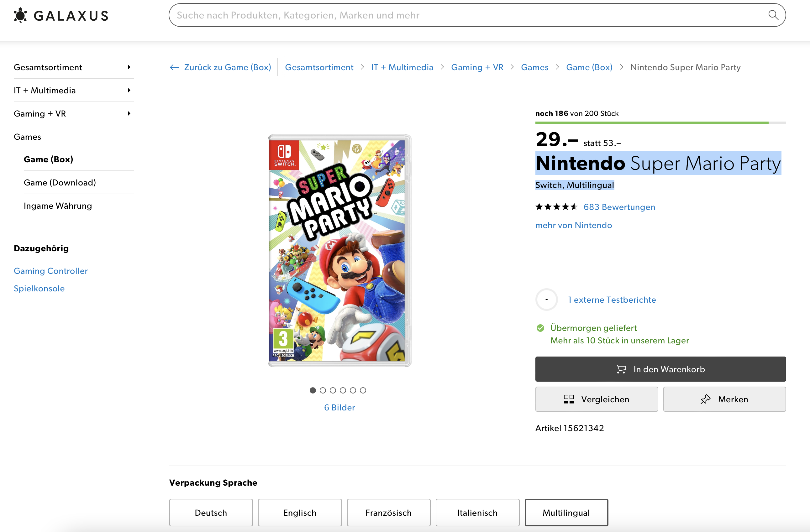This screenshot has width=810, height=532.
Task: Expand the Gaming + VR sidebar arrow
Action: [x=129, y=114]
